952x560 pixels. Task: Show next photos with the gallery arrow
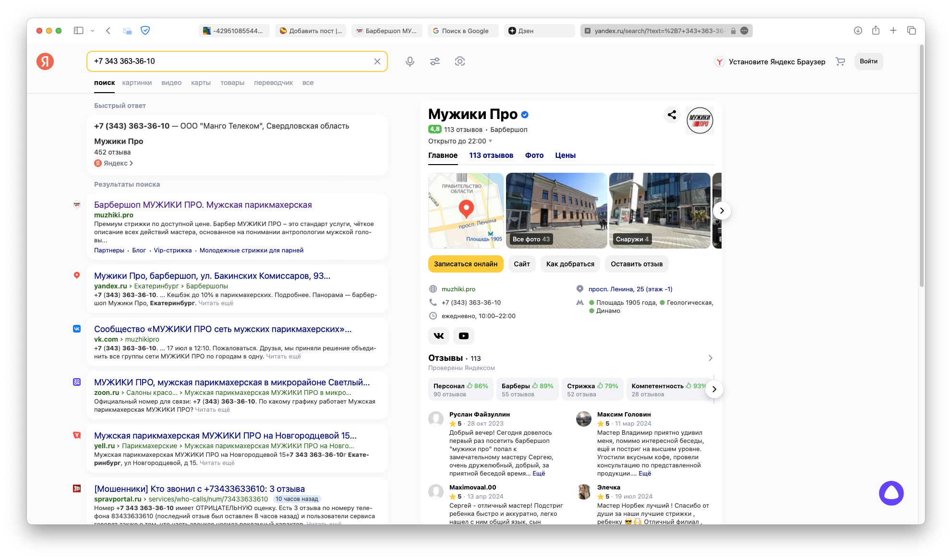point(722,211)
